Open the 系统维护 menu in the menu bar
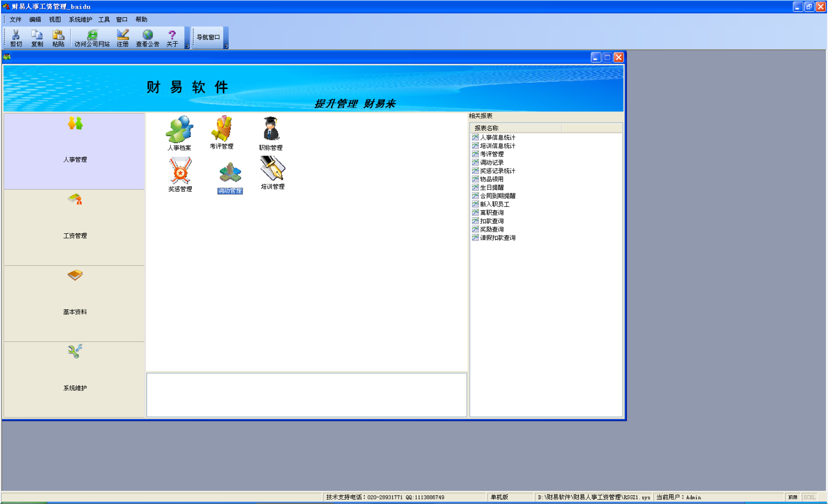Viewport: 828px width, 504px height. [80, 19]
